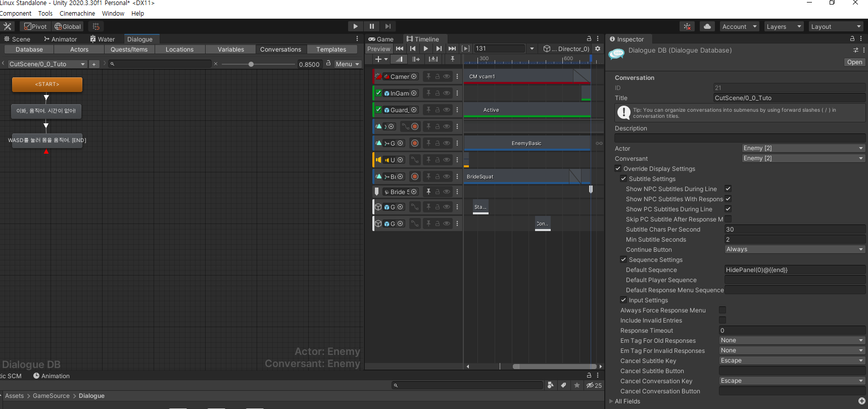
Task: Pin the Bride Signal track
Action: coord(428,192)
